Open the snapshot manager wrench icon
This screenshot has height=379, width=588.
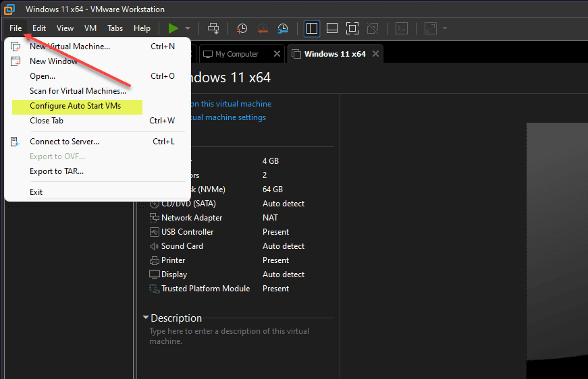[283, 28]
